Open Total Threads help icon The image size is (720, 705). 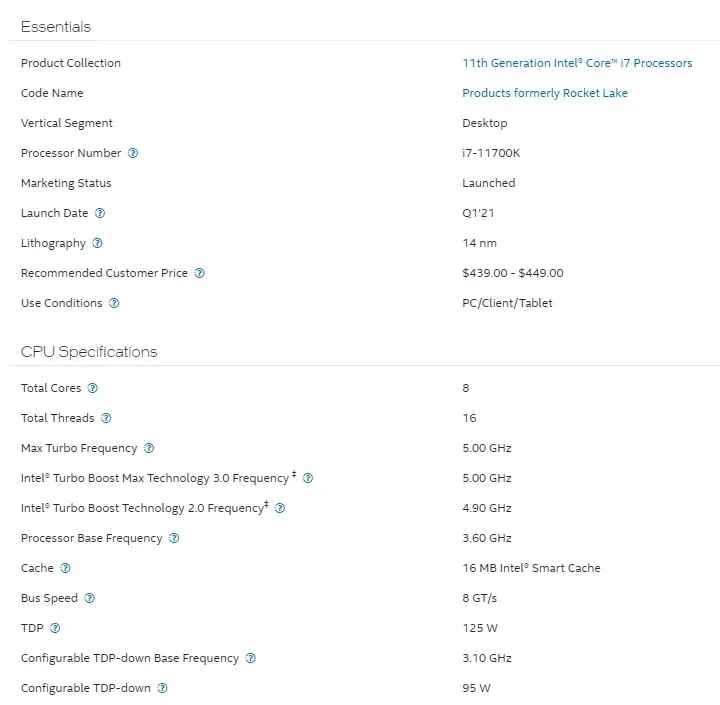[x=106, y=418]
